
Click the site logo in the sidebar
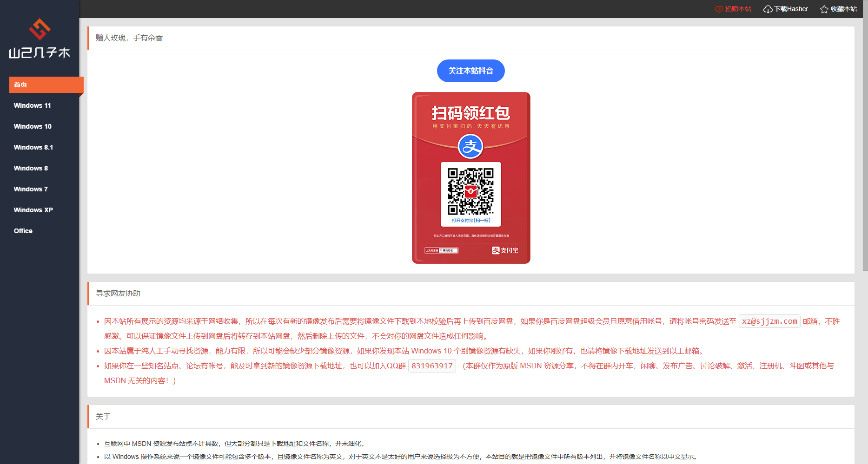(40, 39)
